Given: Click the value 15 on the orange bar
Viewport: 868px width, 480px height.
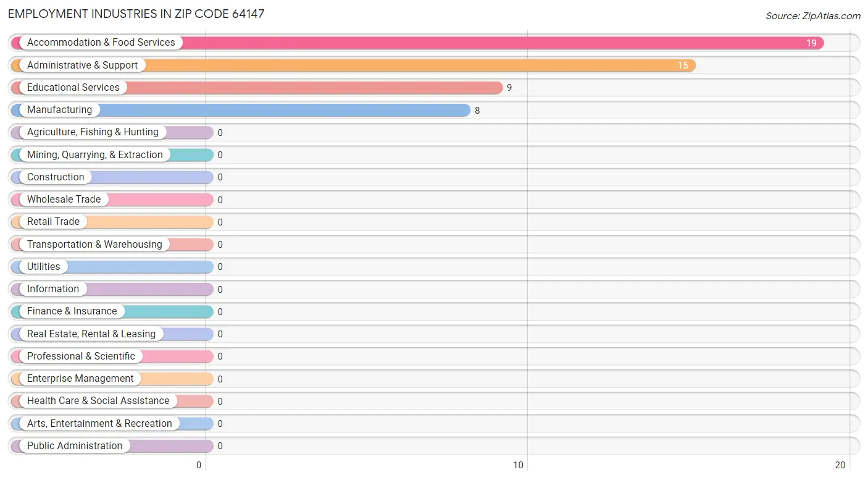Looking at the screenshot, I should (683, 65).
